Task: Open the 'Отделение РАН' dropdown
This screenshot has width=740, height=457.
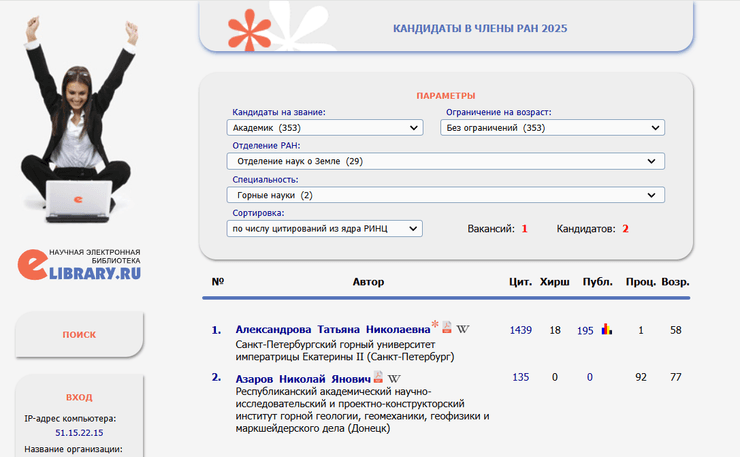Action: coord(445,161)
